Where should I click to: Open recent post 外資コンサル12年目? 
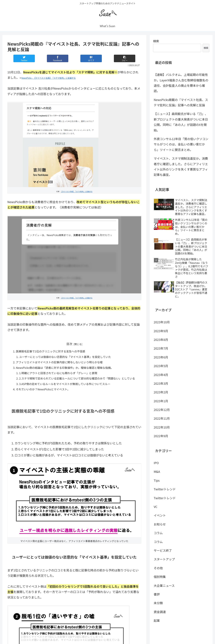181,144
